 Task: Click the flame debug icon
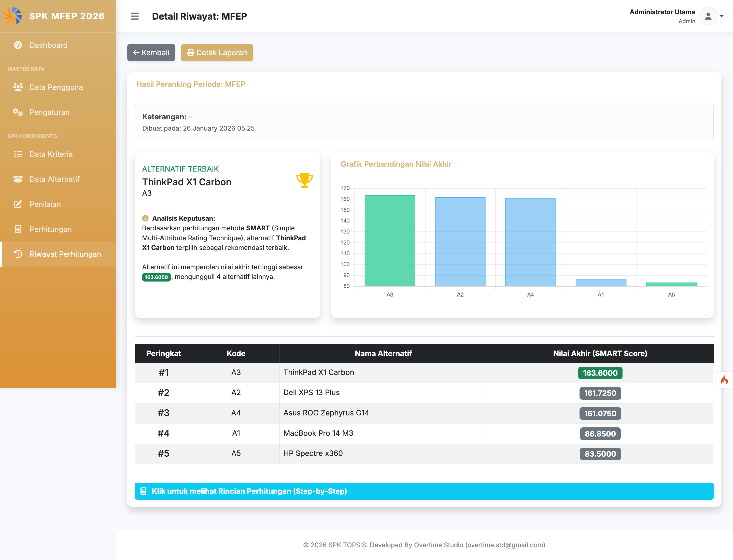[724, 380]
